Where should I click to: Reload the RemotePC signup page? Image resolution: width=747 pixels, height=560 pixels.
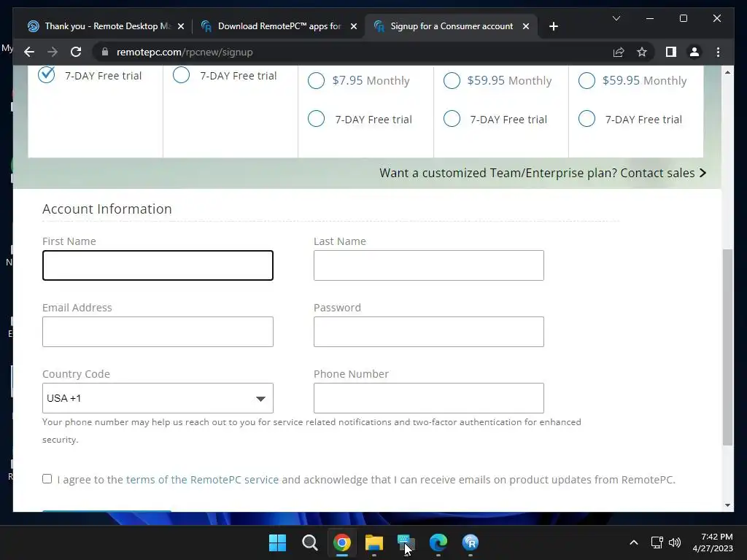(76, 52)
